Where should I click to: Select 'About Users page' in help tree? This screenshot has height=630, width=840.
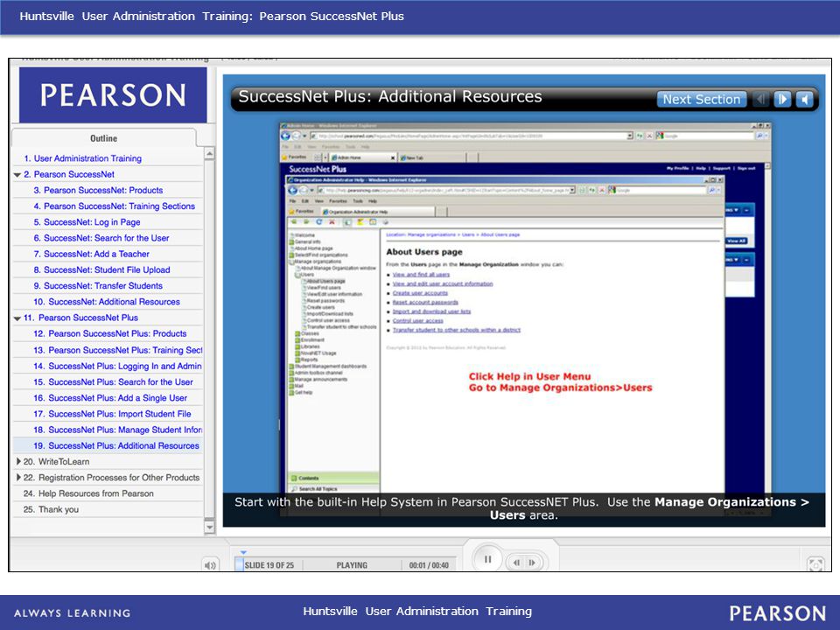[325, 281]
